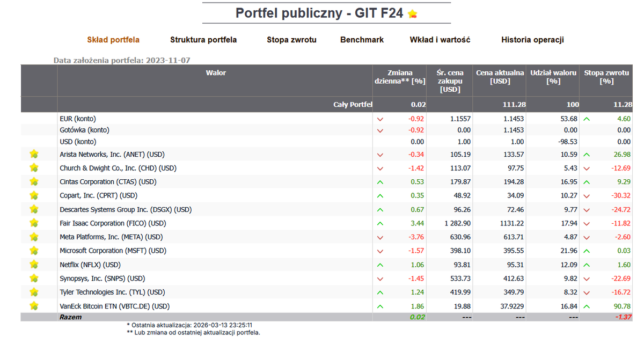
Task: Click the star icon for Tyler Technologies (TYL)
Action: [34, 292]
